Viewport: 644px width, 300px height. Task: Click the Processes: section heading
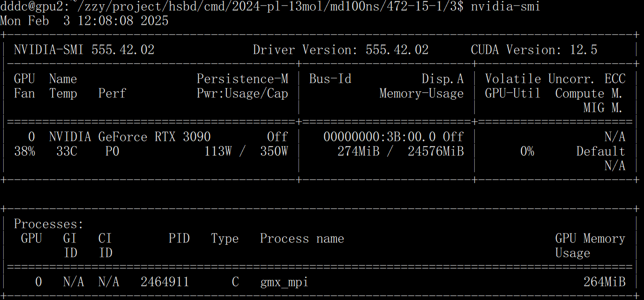pos(49,224)
